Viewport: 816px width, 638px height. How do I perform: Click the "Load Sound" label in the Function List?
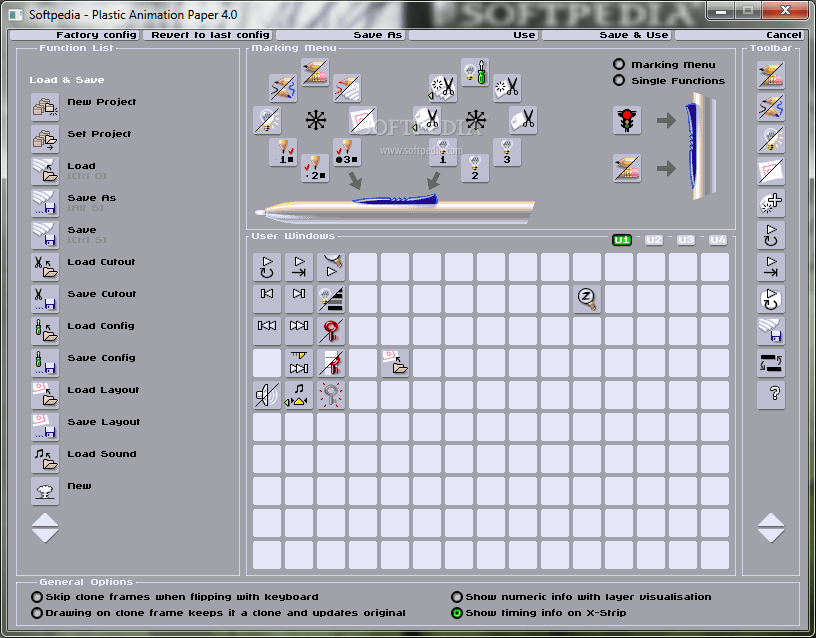coord(102,454)
